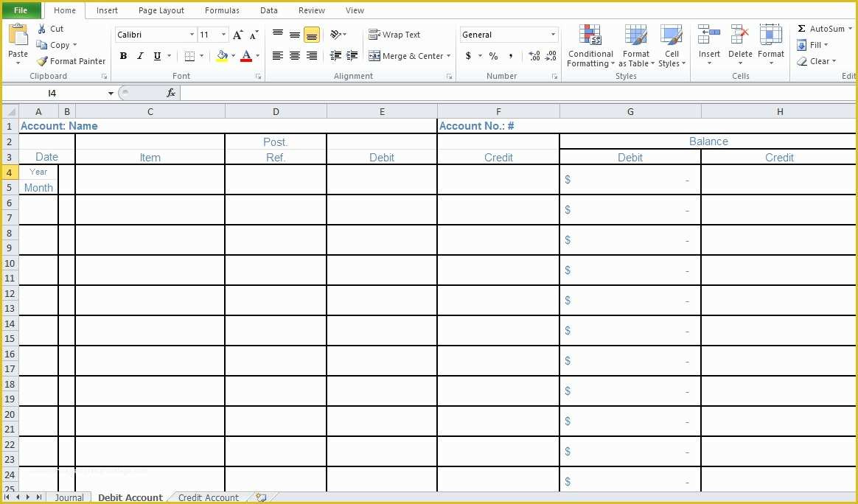Open the File tab
Screen dimensions: 858x504
tap(21, 10)
